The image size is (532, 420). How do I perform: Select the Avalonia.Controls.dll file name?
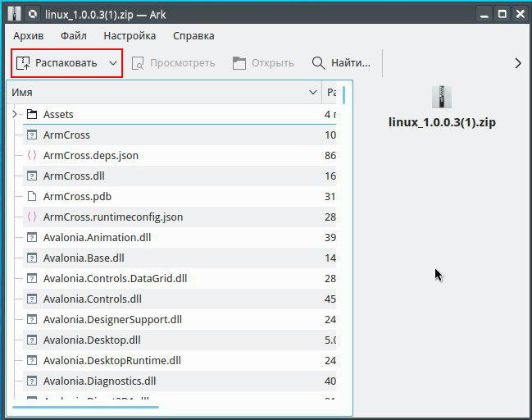(93, 299)
